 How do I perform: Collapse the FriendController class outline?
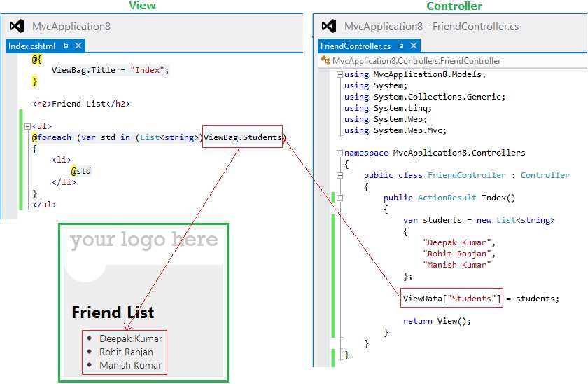339,175
